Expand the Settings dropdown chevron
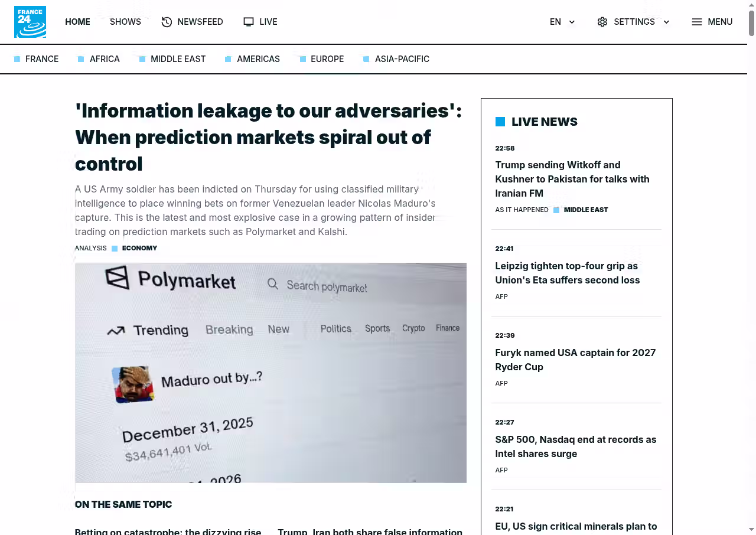This screenshot has height=535, width=756. coord(666,22)
